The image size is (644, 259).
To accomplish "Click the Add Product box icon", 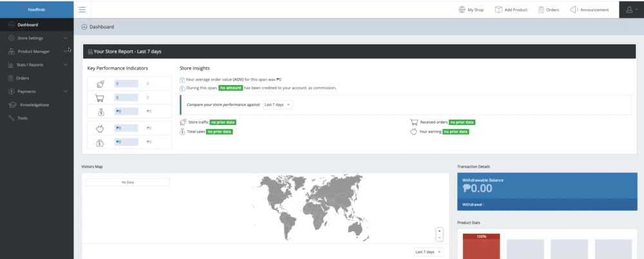I will 498,10.
